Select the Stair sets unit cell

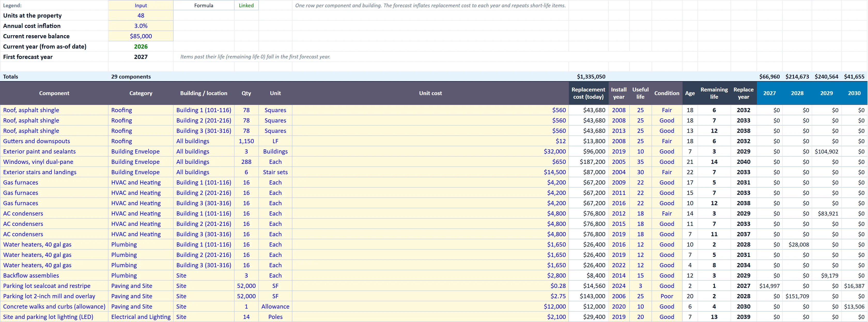275,172
